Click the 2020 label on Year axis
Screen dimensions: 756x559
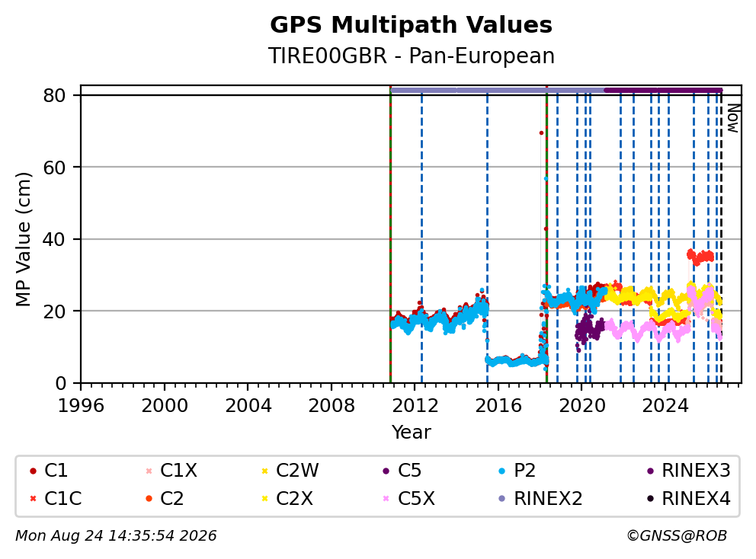tap(582, 406)
